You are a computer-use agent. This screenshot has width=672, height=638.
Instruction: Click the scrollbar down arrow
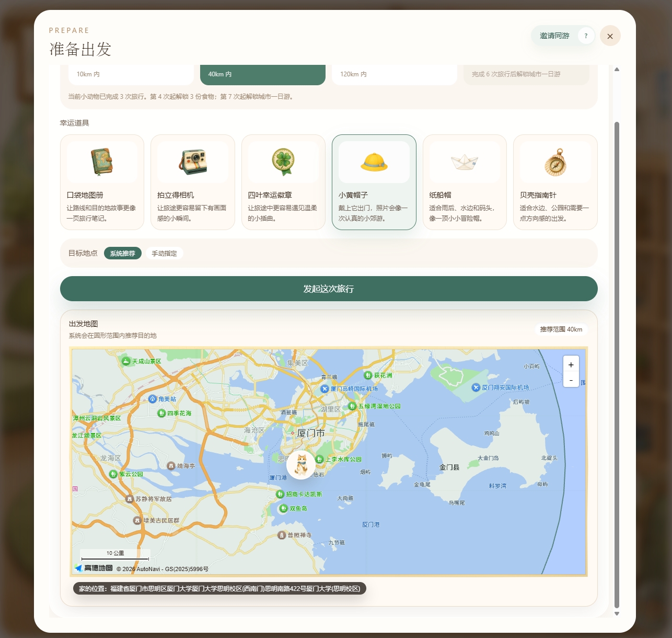617,613
